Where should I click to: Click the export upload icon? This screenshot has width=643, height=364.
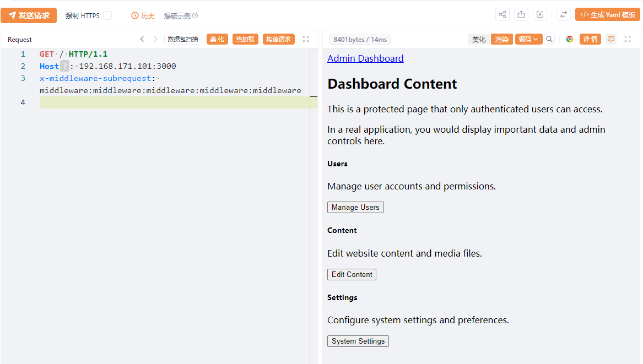click(521, 15)
